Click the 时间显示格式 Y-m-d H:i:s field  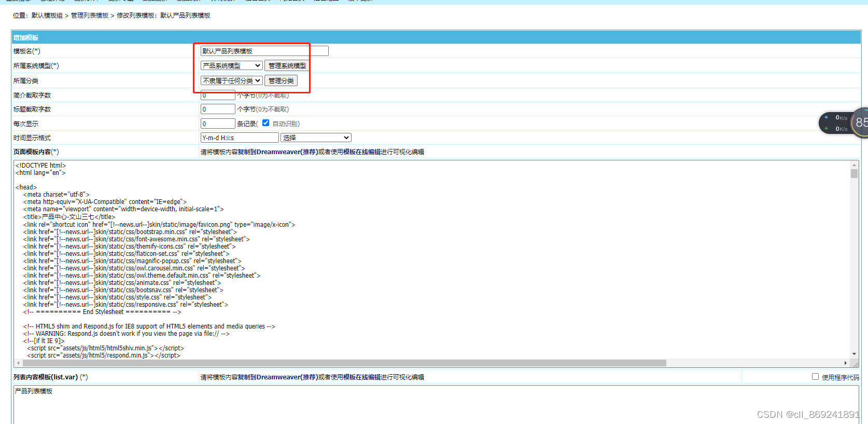click(x=240, y=138)
